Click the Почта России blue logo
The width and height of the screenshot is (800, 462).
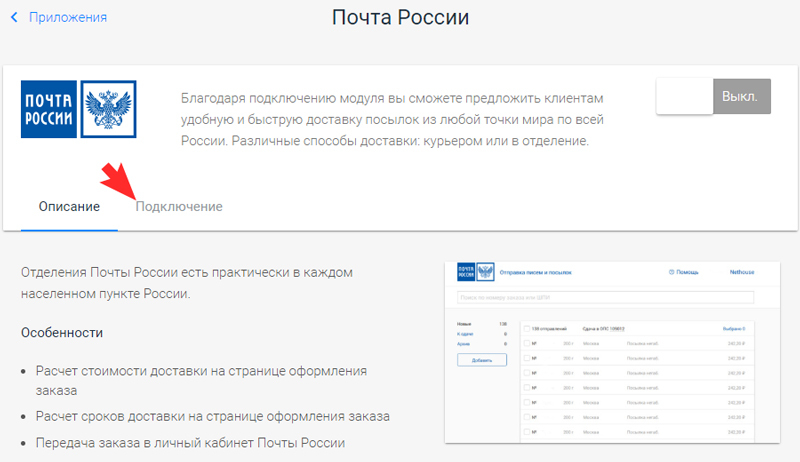(x=49, y=109)
